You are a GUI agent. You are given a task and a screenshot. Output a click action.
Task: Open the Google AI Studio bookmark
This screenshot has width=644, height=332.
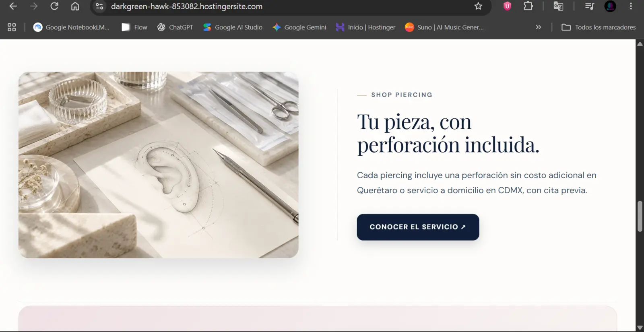pyautogui.click(x=233, y=27)
